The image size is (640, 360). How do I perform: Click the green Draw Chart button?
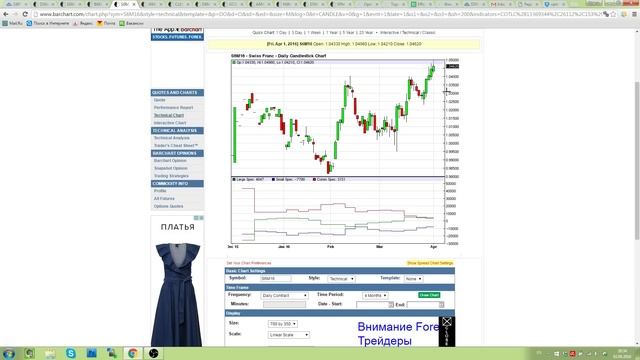click(429, 295)
